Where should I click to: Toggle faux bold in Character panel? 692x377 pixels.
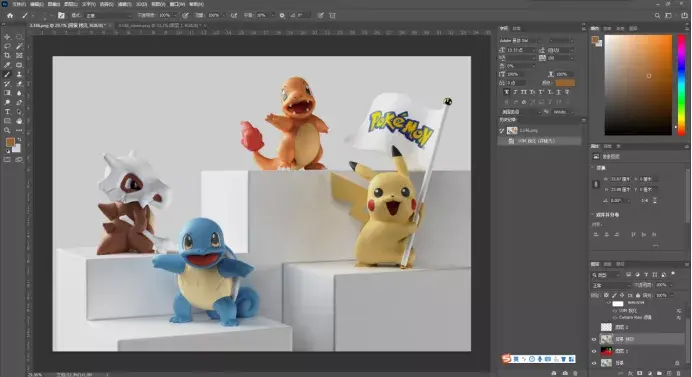506,92
